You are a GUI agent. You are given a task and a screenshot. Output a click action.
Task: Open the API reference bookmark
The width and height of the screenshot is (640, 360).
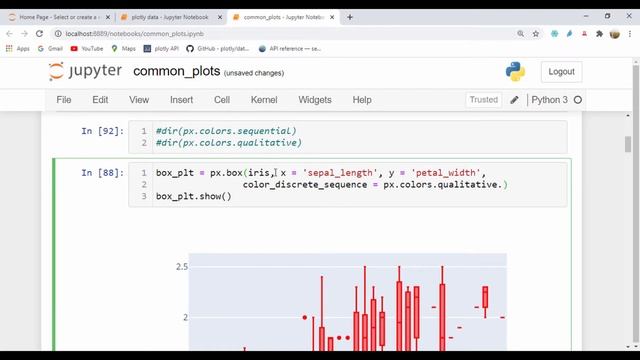pos(290,49)
